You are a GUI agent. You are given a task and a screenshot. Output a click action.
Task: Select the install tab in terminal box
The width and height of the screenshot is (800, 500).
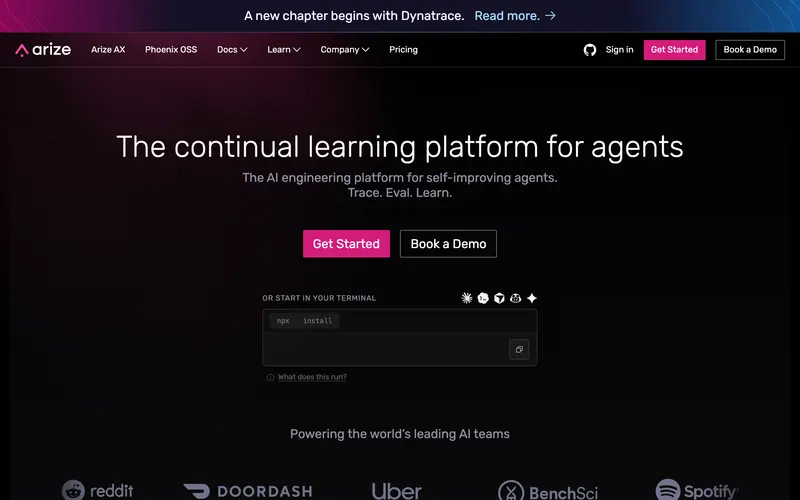pyautogui.click(x=317, y=321)
